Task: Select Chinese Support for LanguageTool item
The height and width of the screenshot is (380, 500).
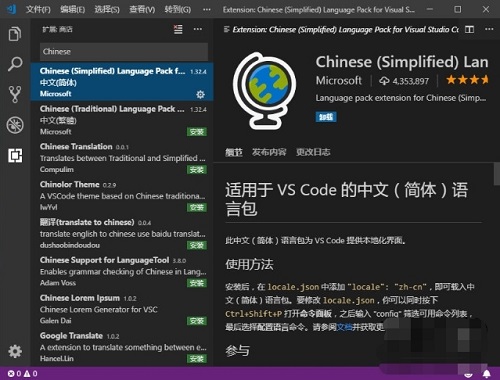Action: (x=122, y=271)
